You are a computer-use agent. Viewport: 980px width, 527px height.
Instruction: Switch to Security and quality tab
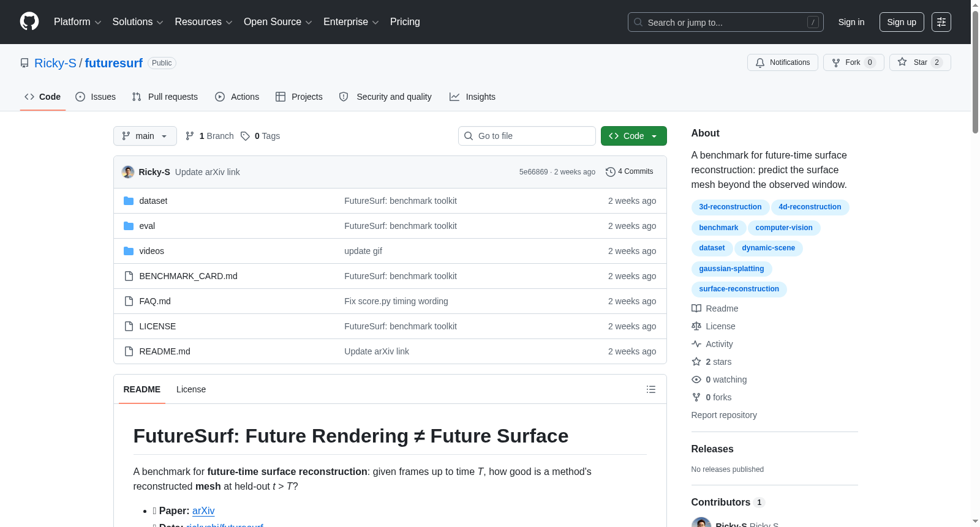pos(385,97)
